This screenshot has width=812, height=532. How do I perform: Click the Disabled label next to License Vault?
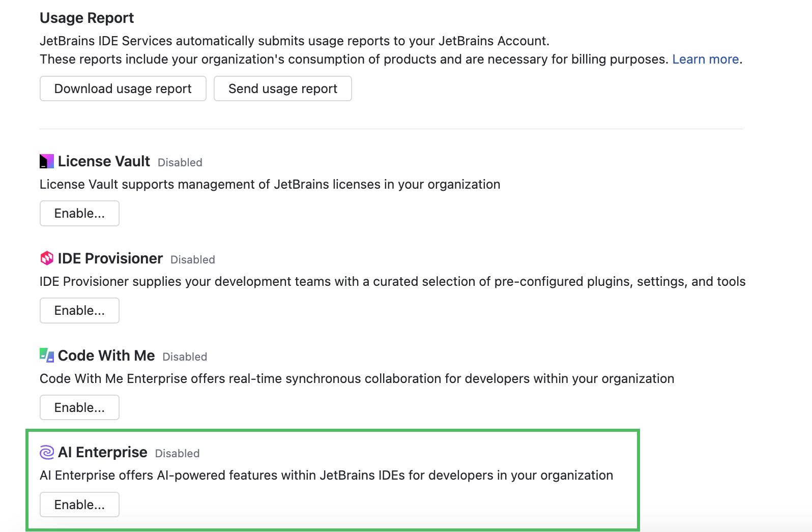click(180, 162)
